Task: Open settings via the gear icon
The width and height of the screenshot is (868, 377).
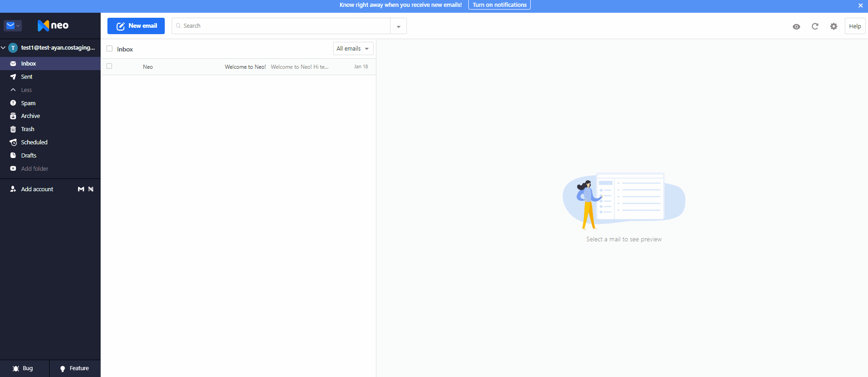Action: [833, 26]
